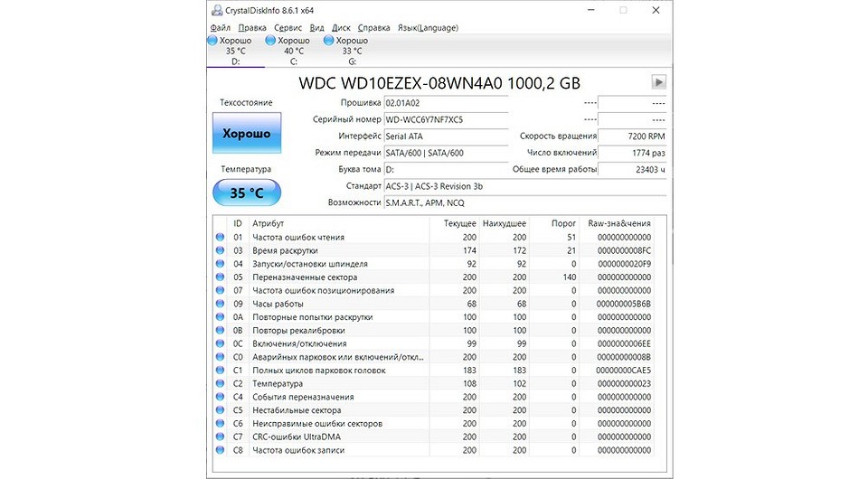The width and height of the screenshot is (868, 479).
Task: Open the Сервис menu
Action: 288,28
